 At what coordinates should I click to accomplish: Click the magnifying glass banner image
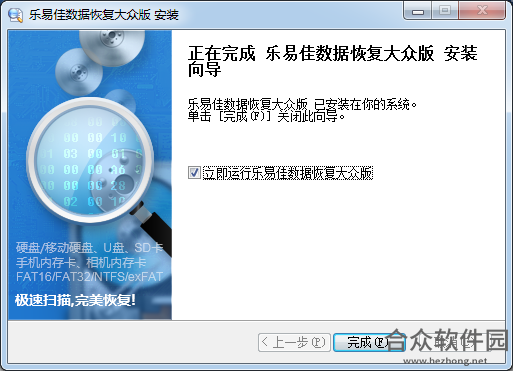pos(90,175)
